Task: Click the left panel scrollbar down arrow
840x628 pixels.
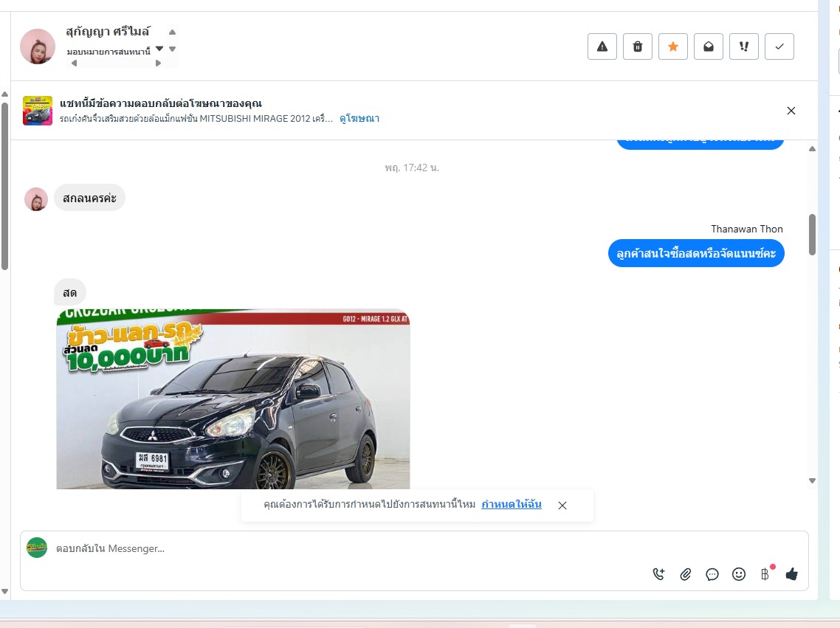Action: pyautogui.click(x=5, y=592)
